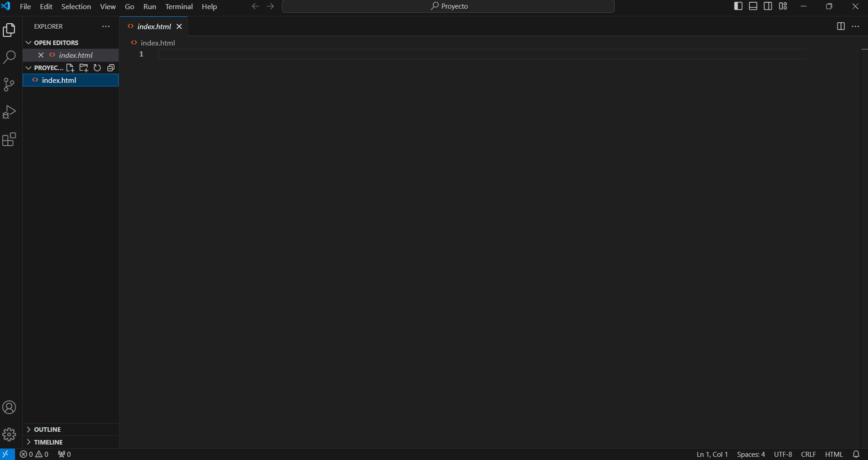Toggle the bottom Panel visibility
The width and height of the screenshot is (868, 460).
click(x=753, y=6)
